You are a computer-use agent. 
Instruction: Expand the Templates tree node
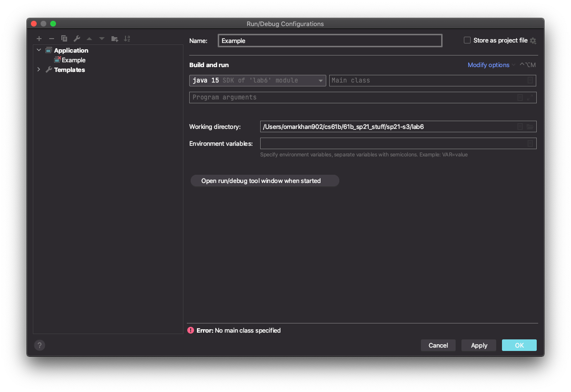pyautogui.click(x=39, y=69)
